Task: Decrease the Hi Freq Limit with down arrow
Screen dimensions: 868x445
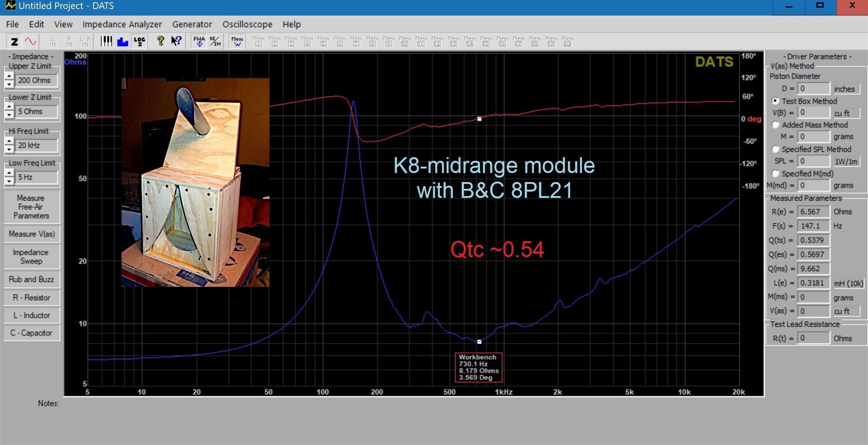Action: tap(9, 150)
